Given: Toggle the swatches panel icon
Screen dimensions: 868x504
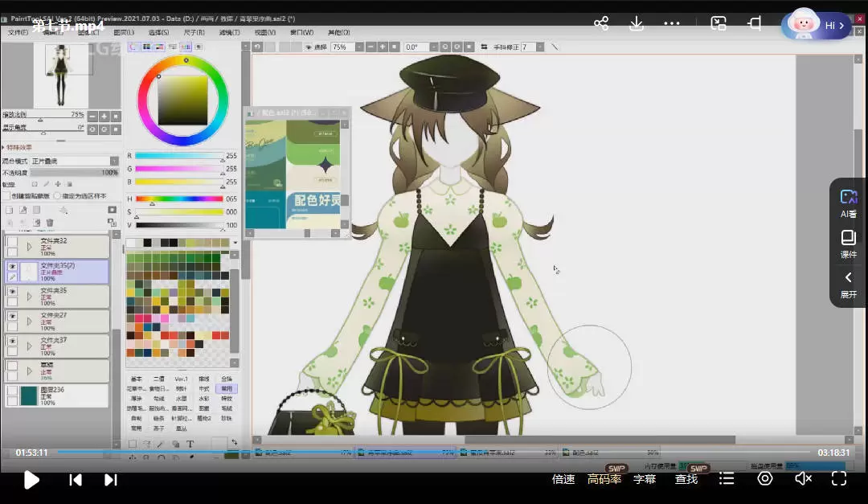Looking at the screenshot, I should (186, 47).
